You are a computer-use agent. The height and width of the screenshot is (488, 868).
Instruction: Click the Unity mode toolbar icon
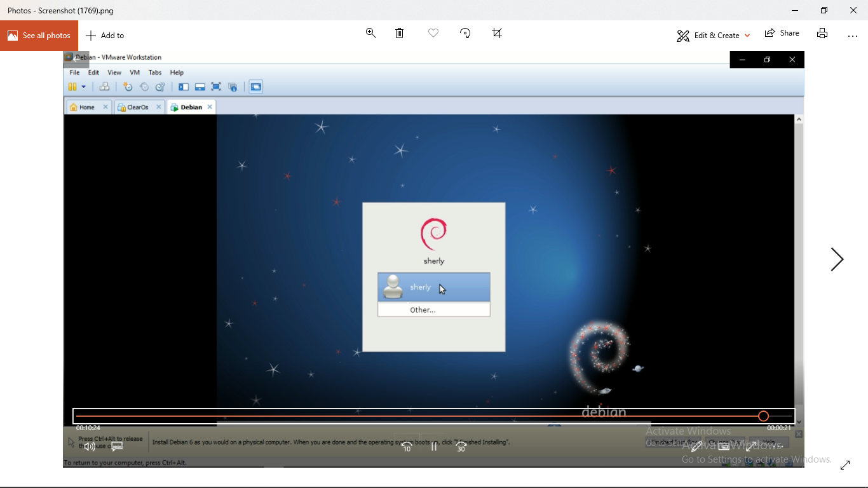[x=233, y=87]
